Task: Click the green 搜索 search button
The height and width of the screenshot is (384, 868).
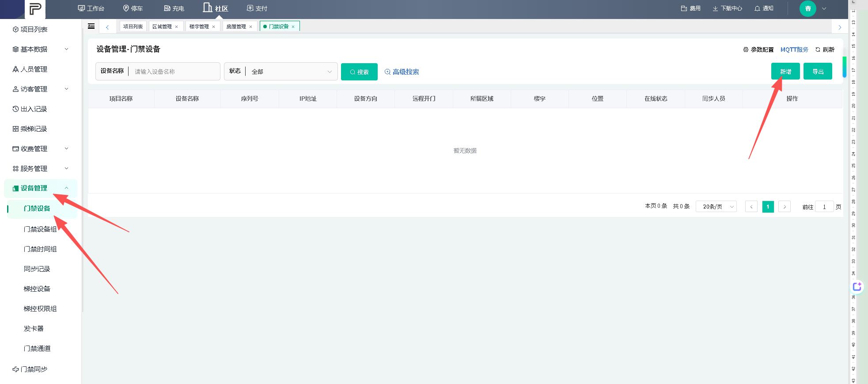Action: pos(359,72)
